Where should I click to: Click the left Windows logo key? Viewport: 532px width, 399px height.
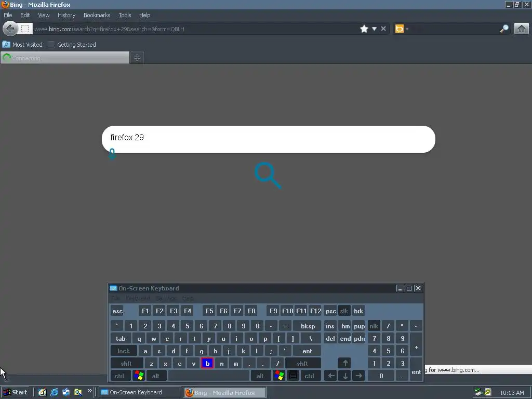pyautogui.click(x=138, y=376)
